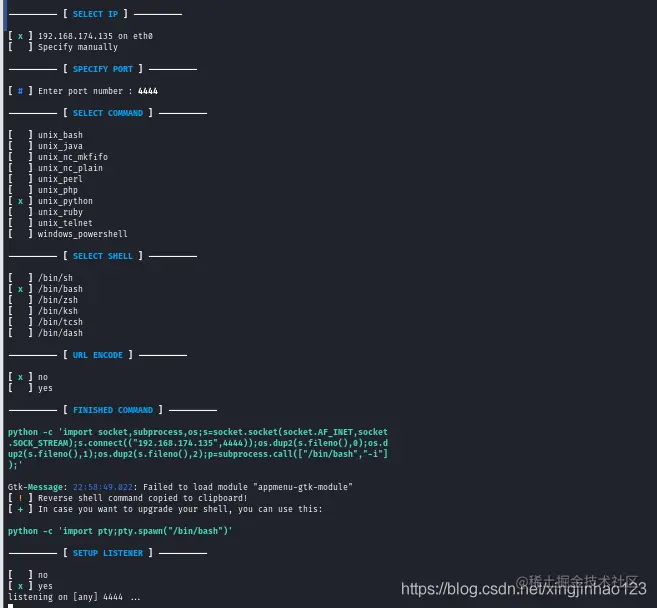Click the unix_ruby entry
The width and height of the screenshot is (657, 608).
tap(46, 212)
